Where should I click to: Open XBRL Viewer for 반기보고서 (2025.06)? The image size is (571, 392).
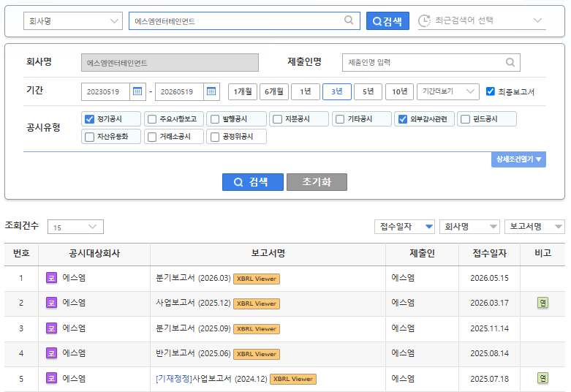click(257, 354)
